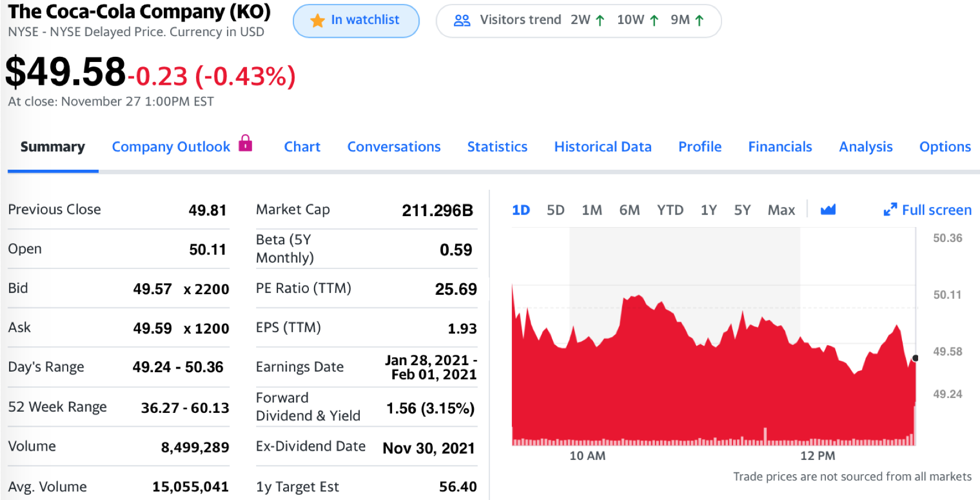Viewport: 980px width, 500px height.
Task: Select the 1D chart range
Action: [521, 210]
